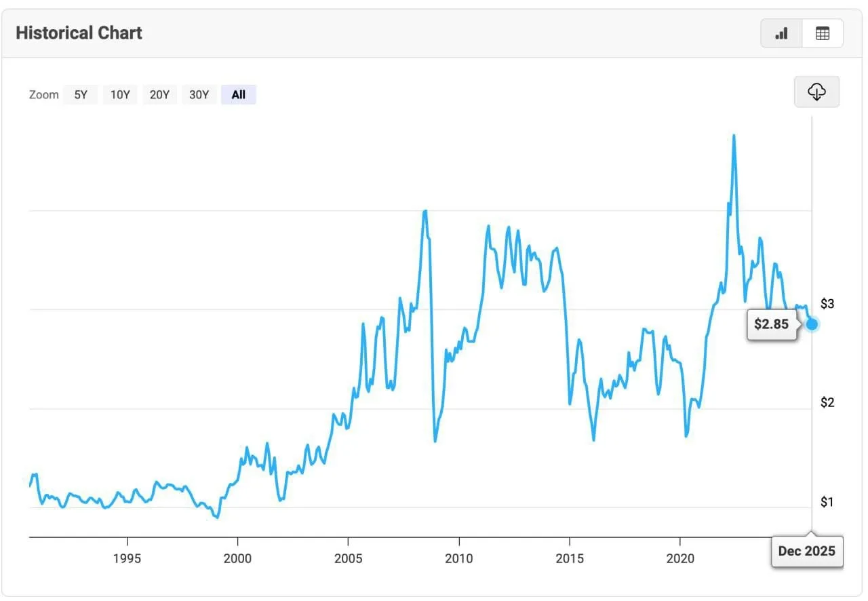Switch to the bar chart view icon

click(x=781, y=33)
